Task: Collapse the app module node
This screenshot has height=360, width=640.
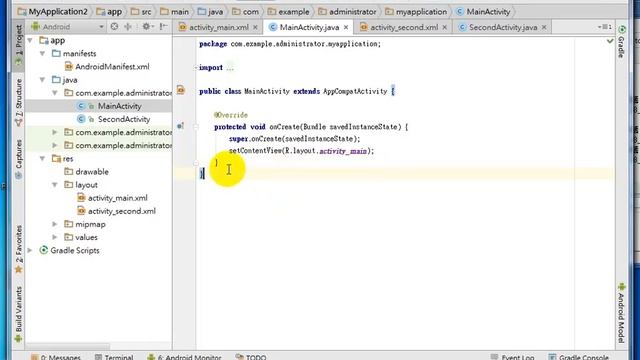Action: click(30, 40)
